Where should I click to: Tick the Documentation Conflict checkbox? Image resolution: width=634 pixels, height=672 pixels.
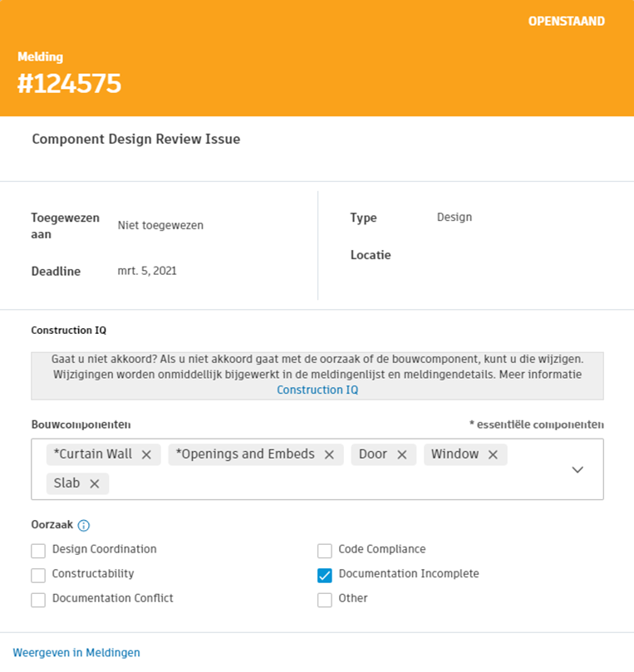[38, 600]
